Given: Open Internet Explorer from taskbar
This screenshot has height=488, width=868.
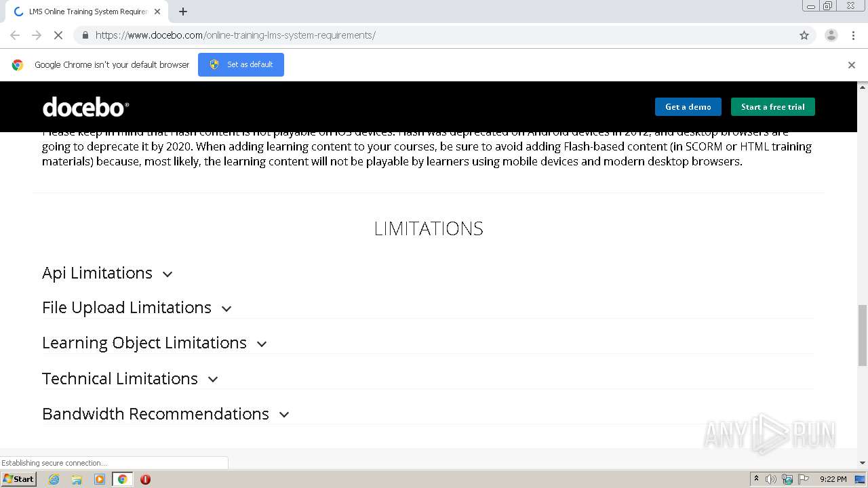Looking at the screenshot, I should (54, 479).
